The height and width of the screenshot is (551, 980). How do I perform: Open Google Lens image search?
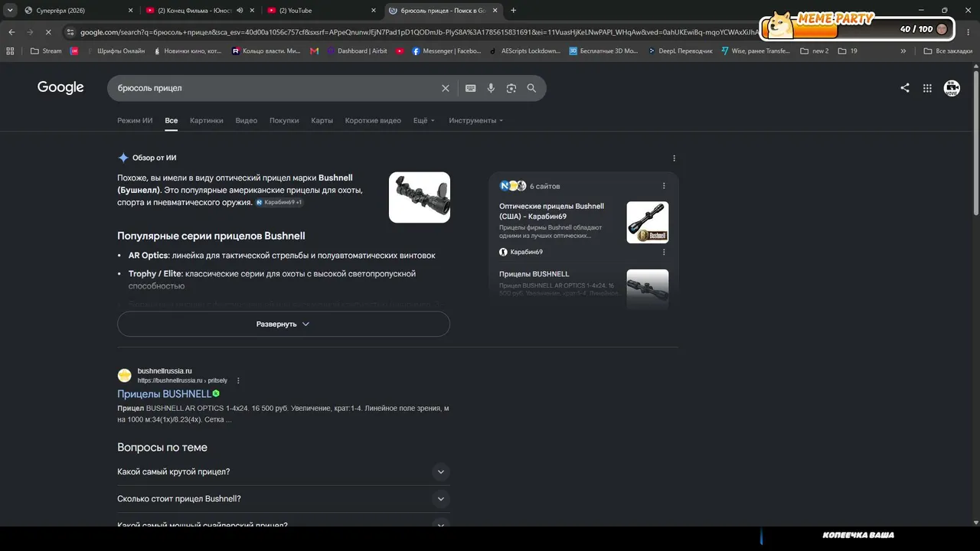coord(511,88)
